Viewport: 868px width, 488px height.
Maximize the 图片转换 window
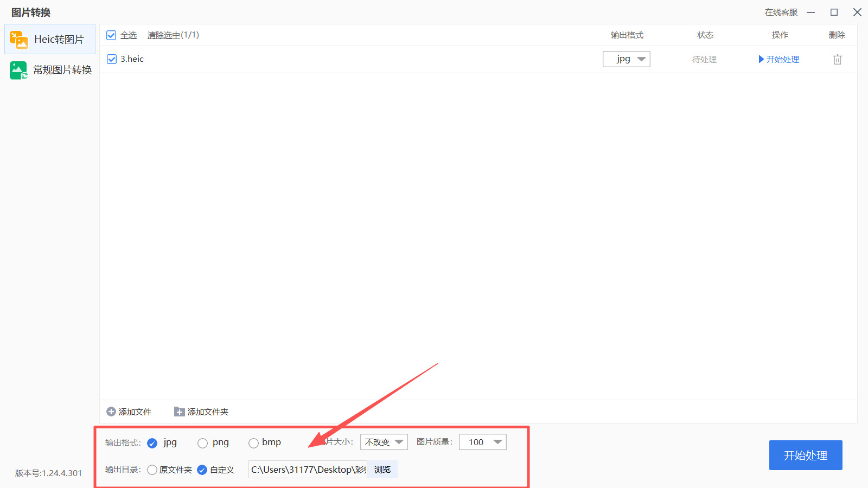coord(834,12)
